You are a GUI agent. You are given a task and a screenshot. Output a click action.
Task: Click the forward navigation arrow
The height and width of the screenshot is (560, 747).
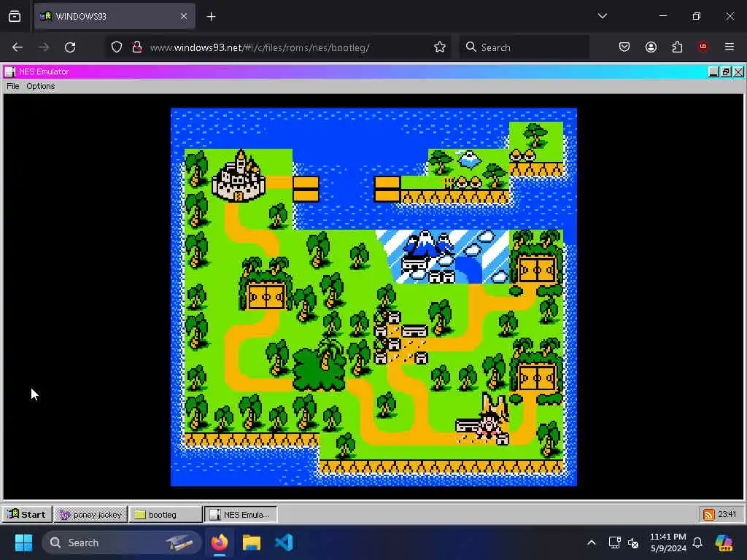pyautogui.click(x=44, y=47)
